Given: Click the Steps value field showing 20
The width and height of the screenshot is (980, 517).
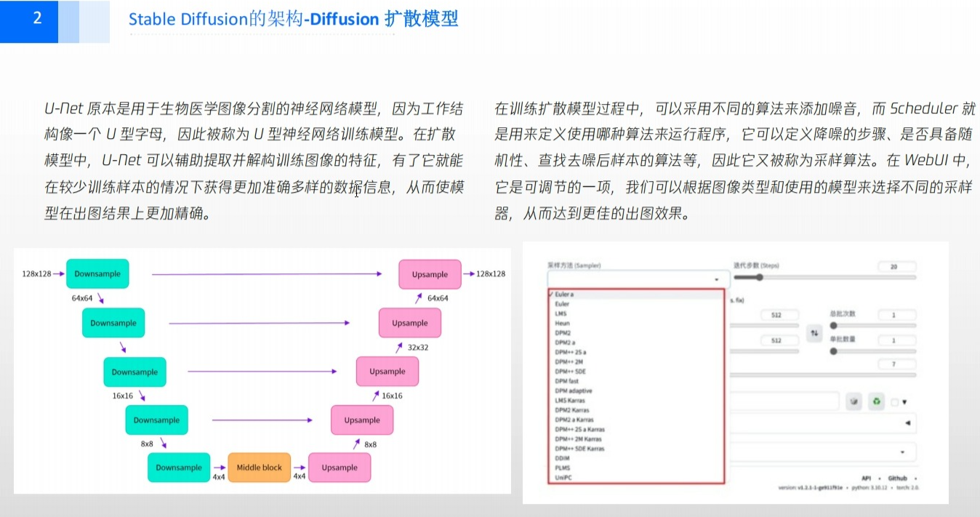Looking at the screenshot, I should coord(897,267).
